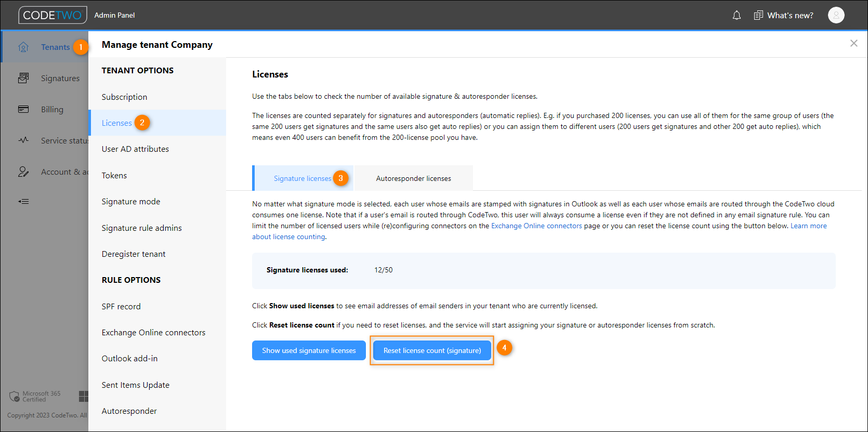Screen dimensions: 868x432
Task: Open Signature rule admins
Action: pyautogui.click(x=141, y=228)
